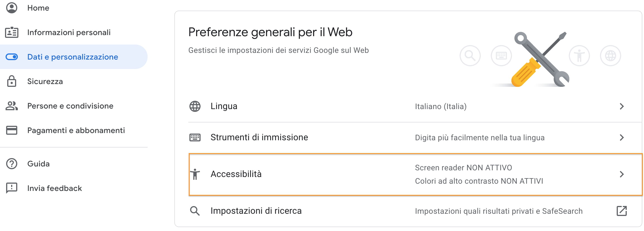
Task: Click the accessibility figure icon in list
Action: [195, 174]
